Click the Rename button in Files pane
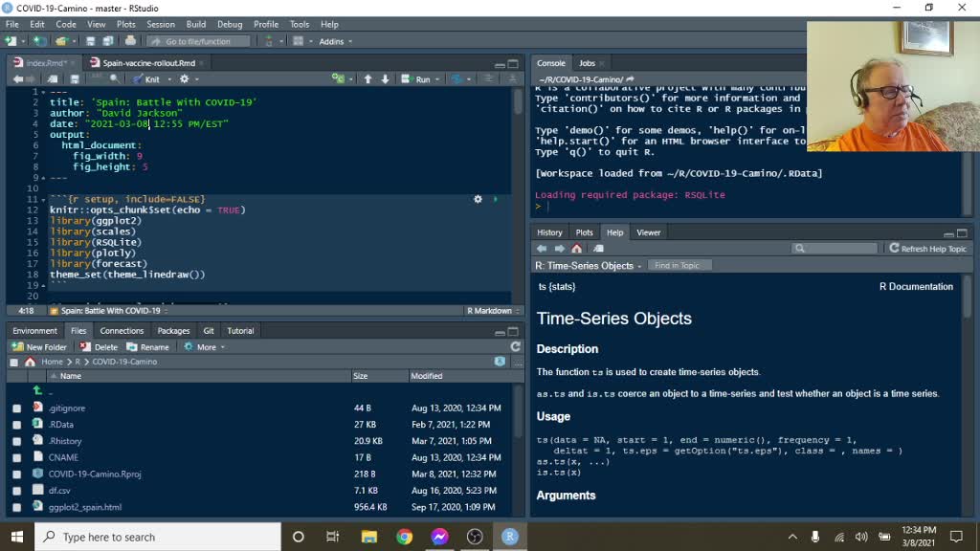Viewport: 980px width, 551px height. tap(147, 346)
